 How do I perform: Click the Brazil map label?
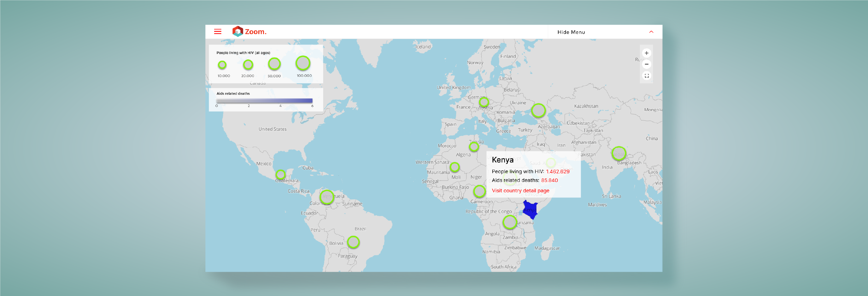pos(360,228)
